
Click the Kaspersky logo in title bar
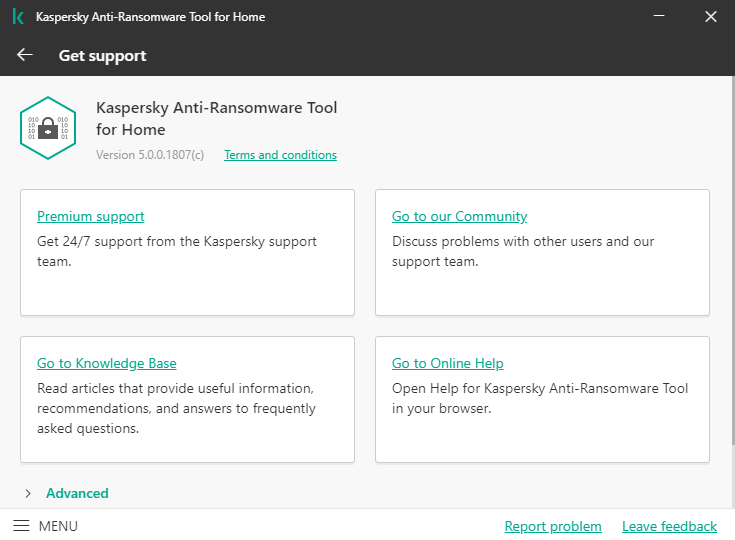tap(18, 17)
